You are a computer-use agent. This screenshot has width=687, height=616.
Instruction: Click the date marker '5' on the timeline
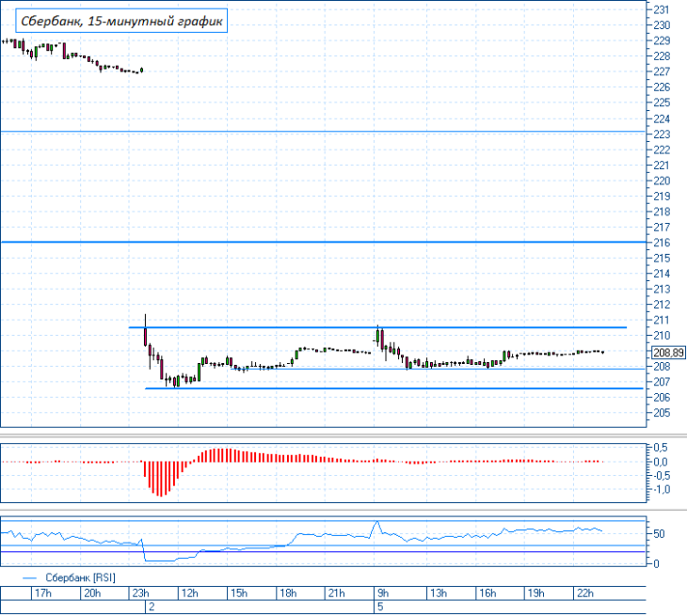click(380, 607)
